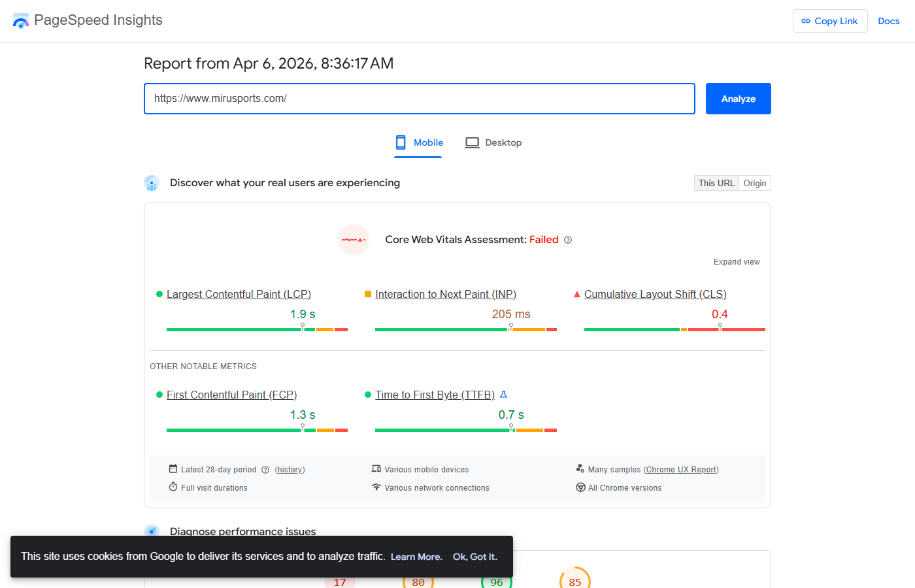Click the TTFB value 0.7 s

[511, 415]
